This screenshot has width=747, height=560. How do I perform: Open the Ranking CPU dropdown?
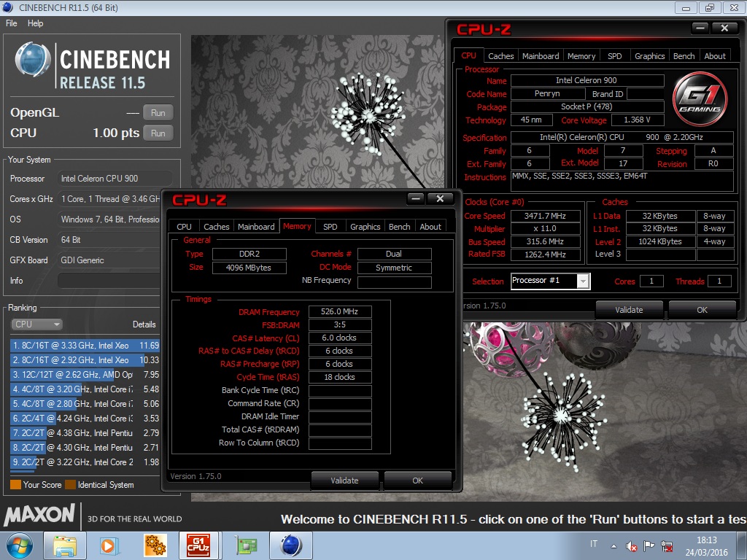(x=36, y=324)
